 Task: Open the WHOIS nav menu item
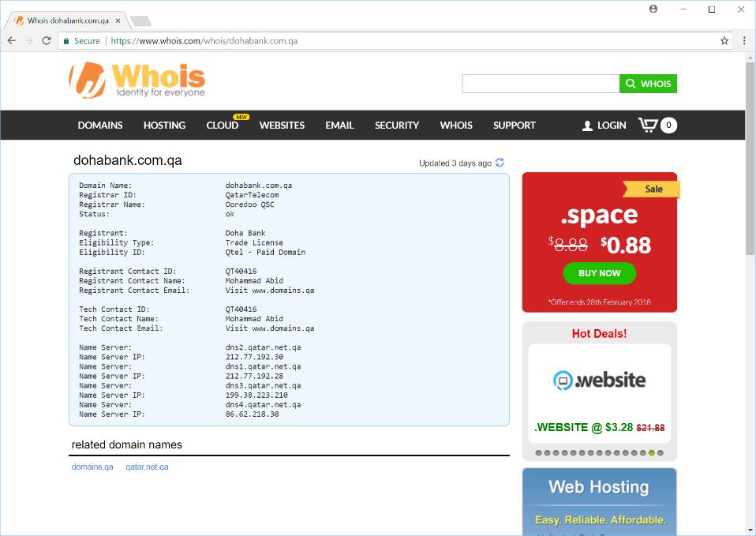coord(456,126)
